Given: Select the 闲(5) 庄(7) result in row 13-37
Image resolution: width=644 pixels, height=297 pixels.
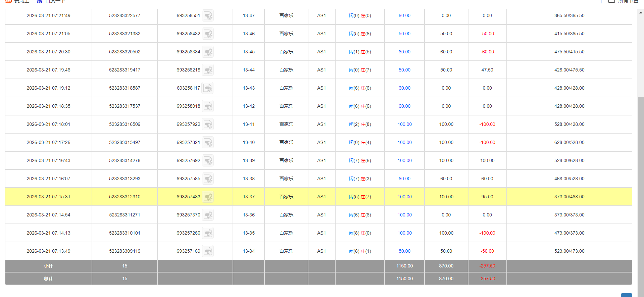Looking at the screenshot, I should coord(360,197).
